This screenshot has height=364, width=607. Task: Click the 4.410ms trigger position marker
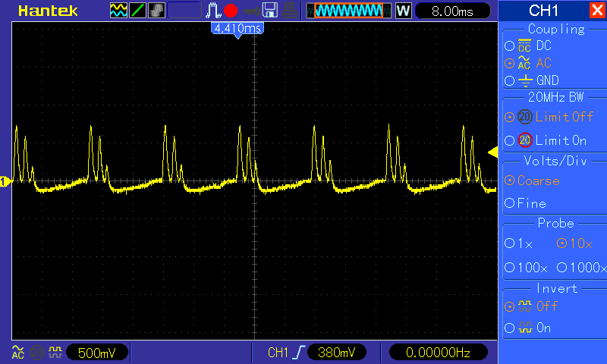(x=237, y=30)
